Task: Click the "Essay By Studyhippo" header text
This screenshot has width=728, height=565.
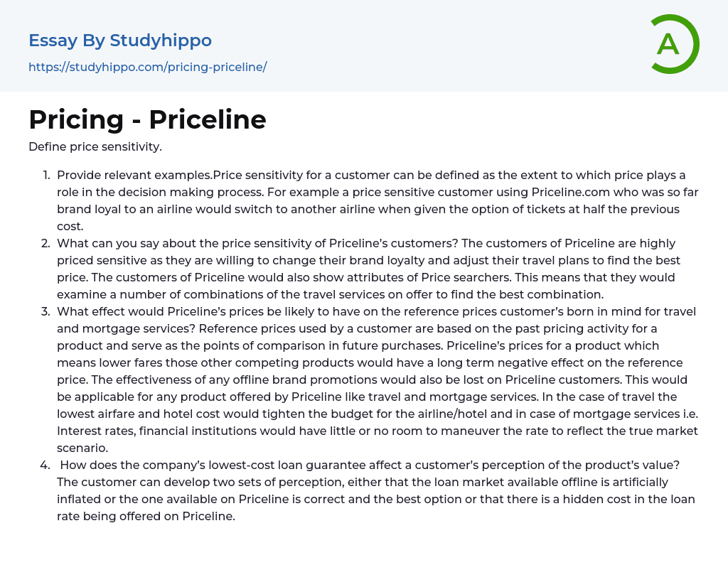Action: coord(120,41)
